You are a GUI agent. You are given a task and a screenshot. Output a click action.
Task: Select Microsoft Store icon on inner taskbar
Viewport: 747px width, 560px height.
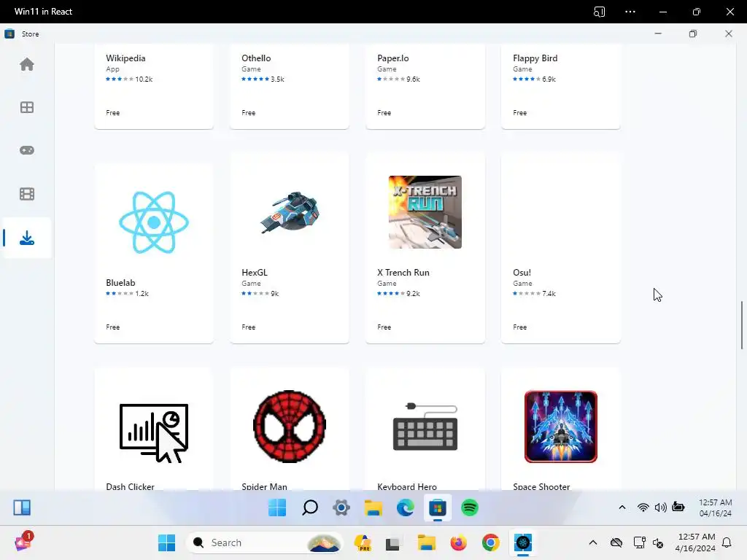(x=438, y=507)
